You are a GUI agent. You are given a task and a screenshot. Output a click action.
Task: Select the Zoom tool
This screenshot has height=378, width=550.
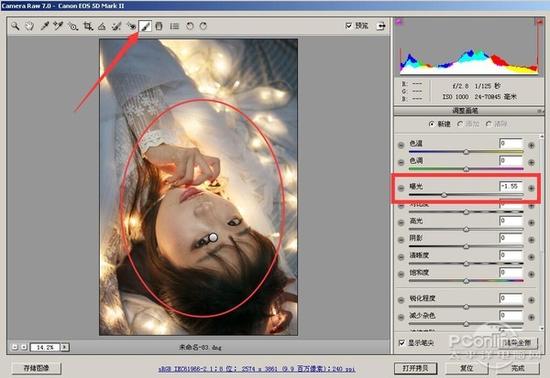point(15,26)
